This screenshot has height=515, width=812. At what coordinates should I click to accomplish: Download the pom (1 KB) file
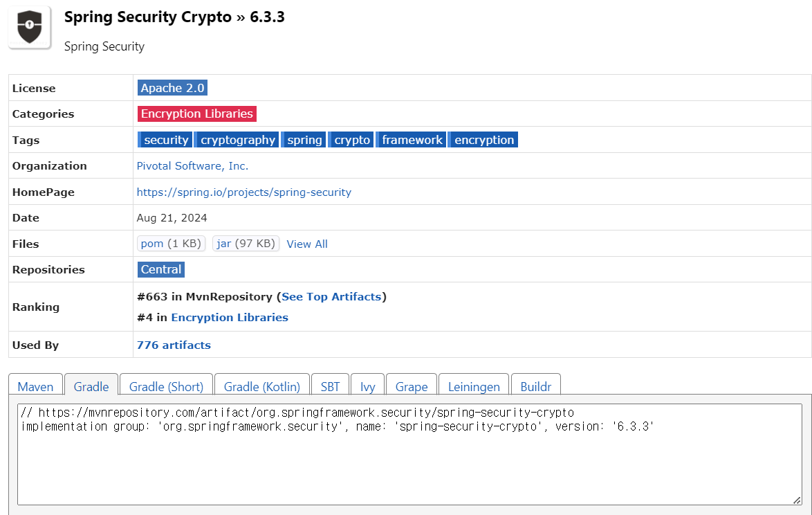click(171, 244)
